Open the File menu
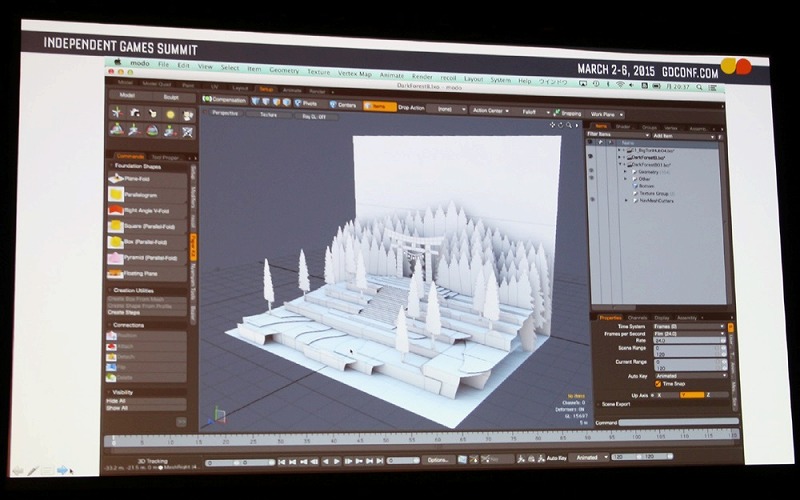This screenshot has height=500, width=800. click(163, 64)
